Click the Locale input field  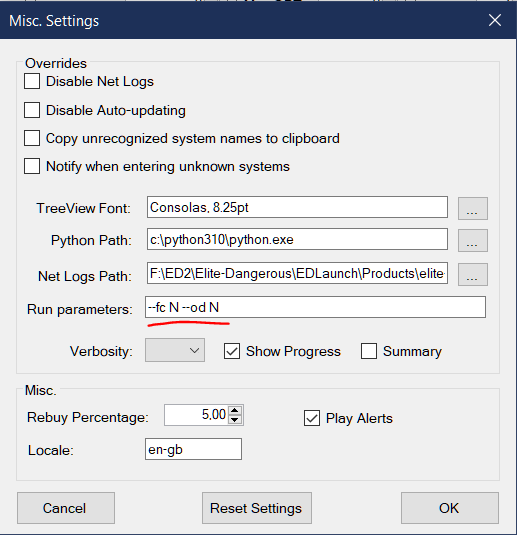click(x=193, y=449)
